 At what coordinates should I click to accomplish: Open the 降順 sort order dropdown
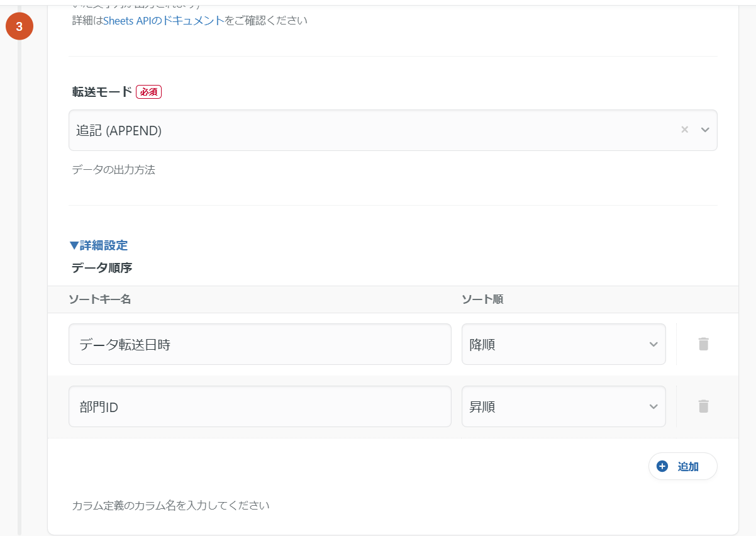[564, 344]
